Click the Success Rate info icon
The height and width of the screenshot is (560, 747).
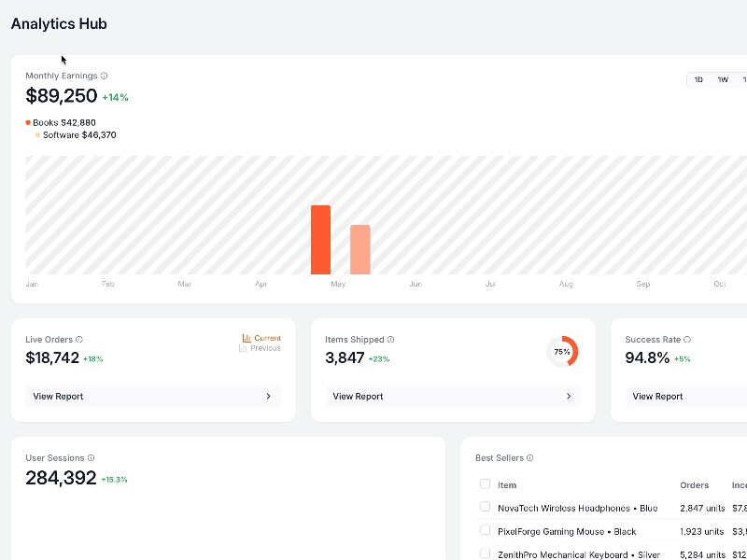[x=689, y=340]
